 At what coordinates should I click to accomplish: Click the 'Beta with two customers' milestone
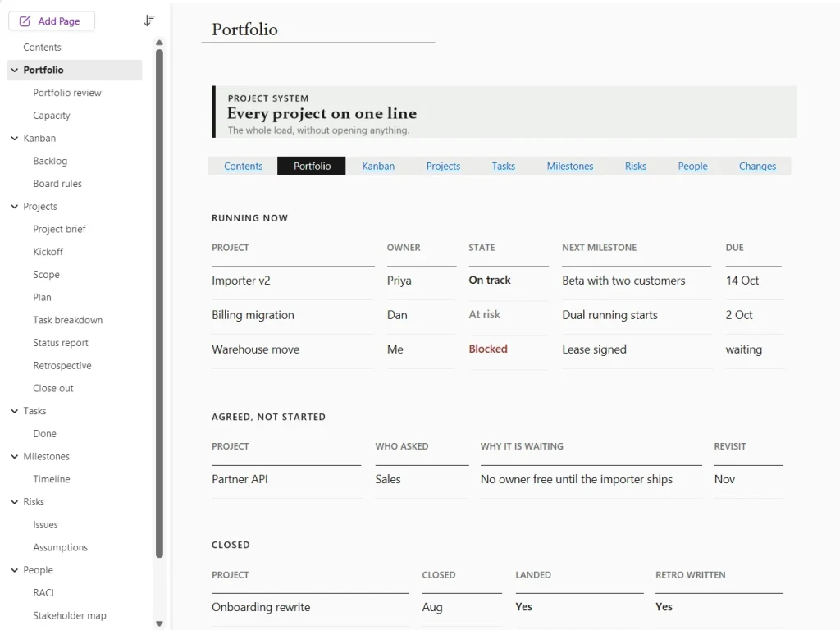623,281
